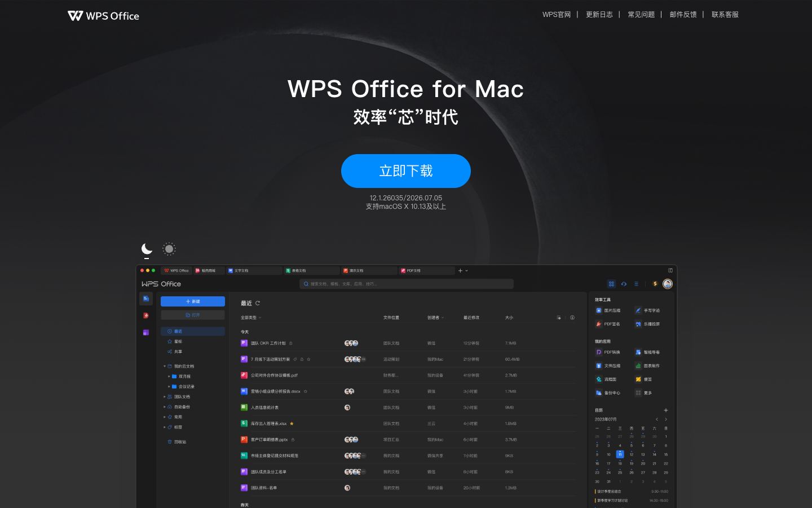The height and width of the screenshot is (508, 812).
Task: Switch preview to light mode with sun icon
Action: click(x=169, y=249)
